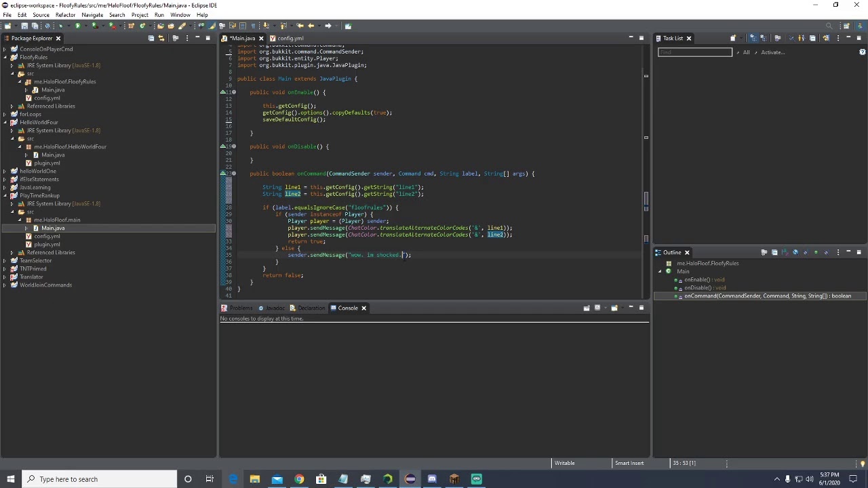Close the Console tab
Screen dimensions: 868x488
click(x=363, y=308)
